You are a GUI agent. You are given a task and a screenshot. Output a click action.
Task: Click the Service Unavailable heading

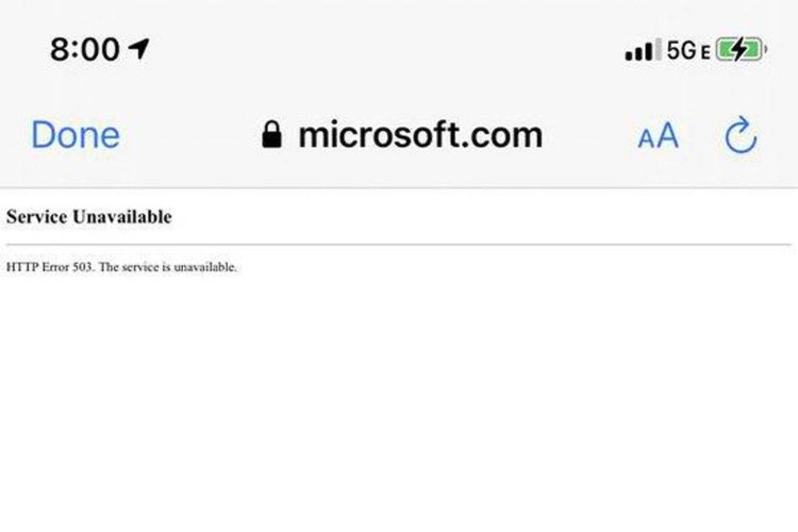pyautogui.click(x=89, y=217)
